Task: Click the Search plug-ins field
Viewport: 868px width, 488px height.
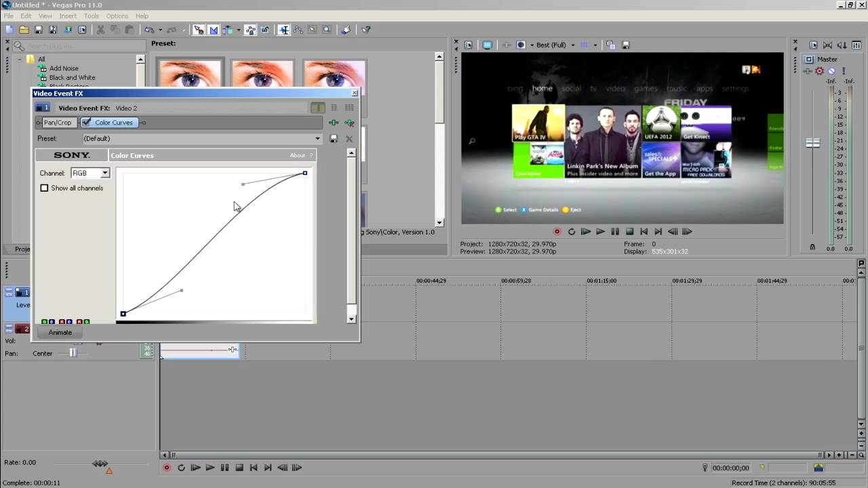Action: (x=79, y=46)
